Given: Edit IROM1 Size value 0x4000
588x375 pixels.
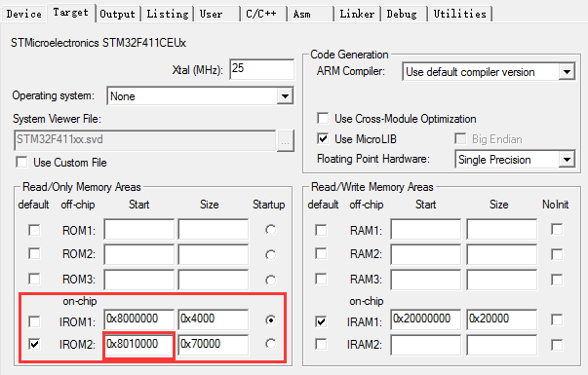Looking at the screenshot, I should coord(213,319).
